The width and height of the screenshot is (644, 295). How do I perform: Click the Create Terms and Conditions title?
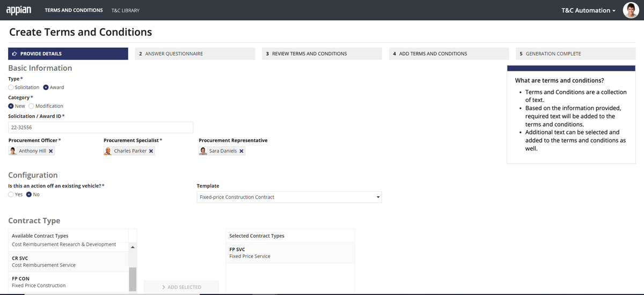coord(80,32)
